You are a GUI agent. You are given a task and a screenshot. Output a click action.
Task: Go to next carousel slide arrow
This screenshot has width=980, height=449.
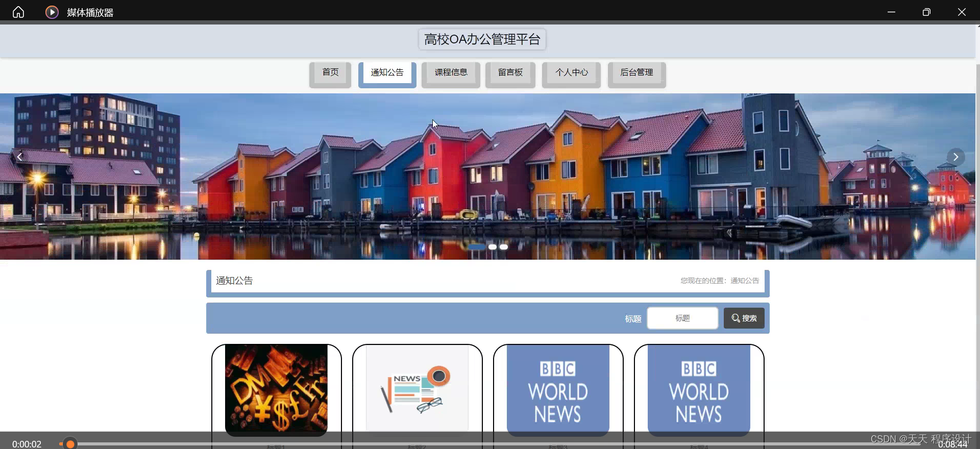tap(955, 157)
